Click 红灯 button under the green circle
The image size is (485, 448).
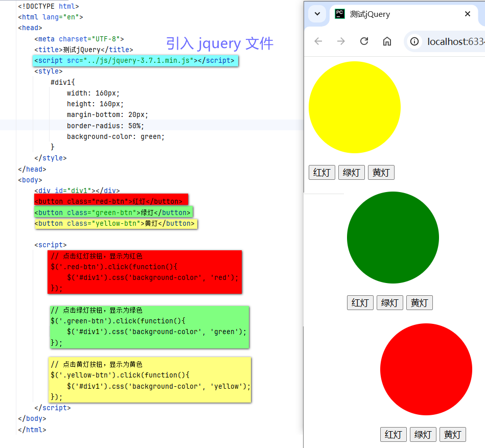[x=360, y=303]
